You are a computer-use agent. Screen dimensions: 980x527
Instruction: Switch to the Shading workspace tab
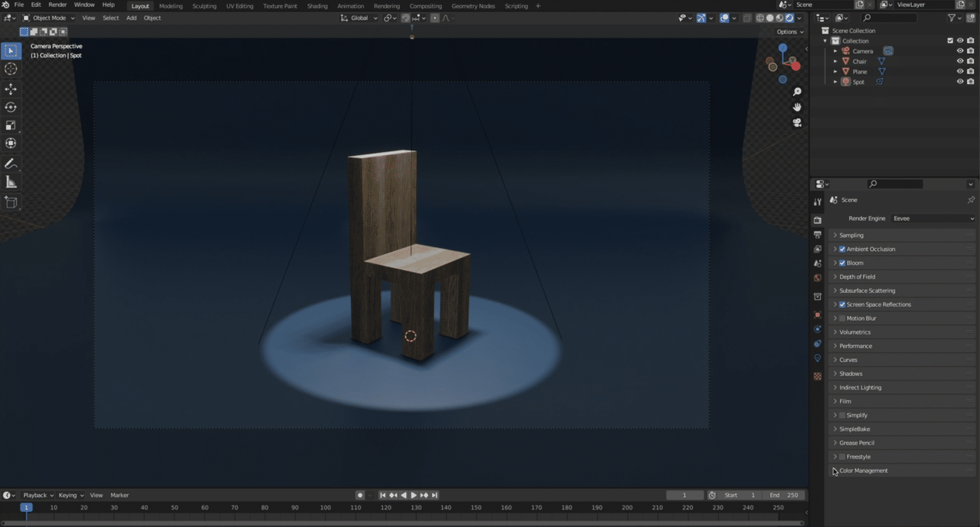[317, 6]
